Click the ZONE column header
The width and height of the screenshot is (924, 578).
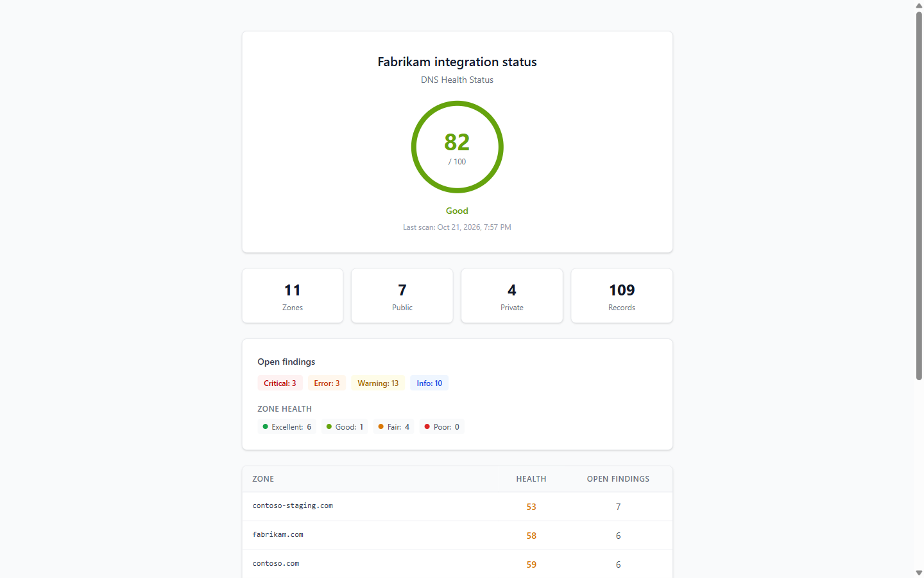coord(263,479)
